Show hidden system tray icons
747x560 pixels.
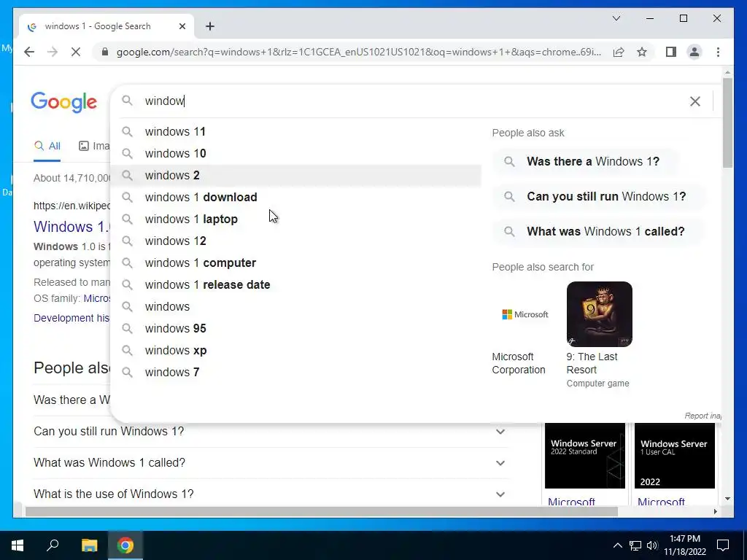tap(617, 545)
